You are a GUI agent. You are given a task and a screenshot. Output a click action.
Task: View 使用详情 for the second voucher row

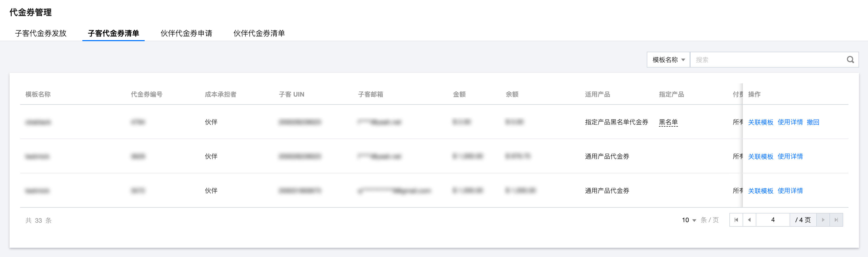click(x=790, y=156)
